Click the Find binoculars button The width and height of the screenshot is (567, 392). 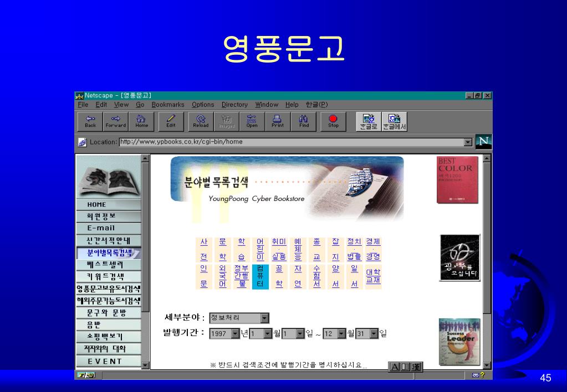click(x=304, y=121)
